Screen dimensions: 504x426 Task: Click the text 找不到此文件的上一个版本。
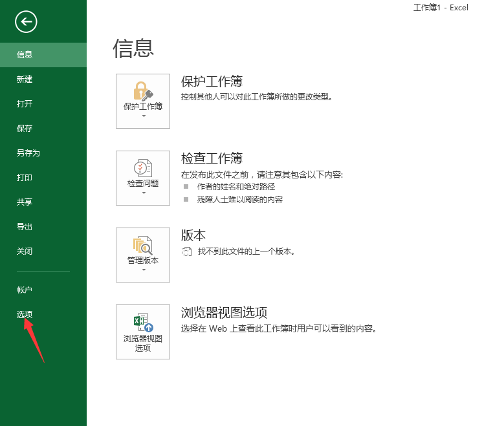[x=247, y=251]
